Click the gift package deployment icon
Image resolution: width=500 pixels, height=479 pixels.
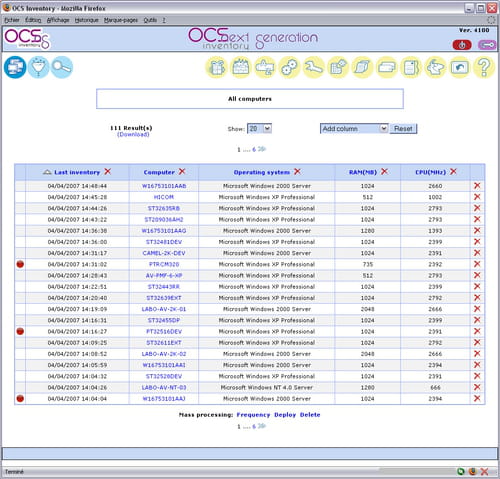216,67
